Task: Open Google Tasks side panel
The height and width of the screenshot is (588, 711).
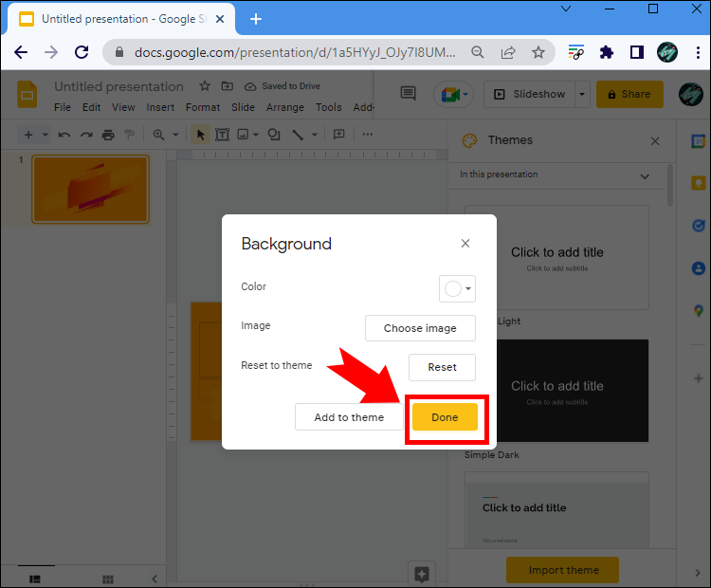Action: [x=699, y=226]
